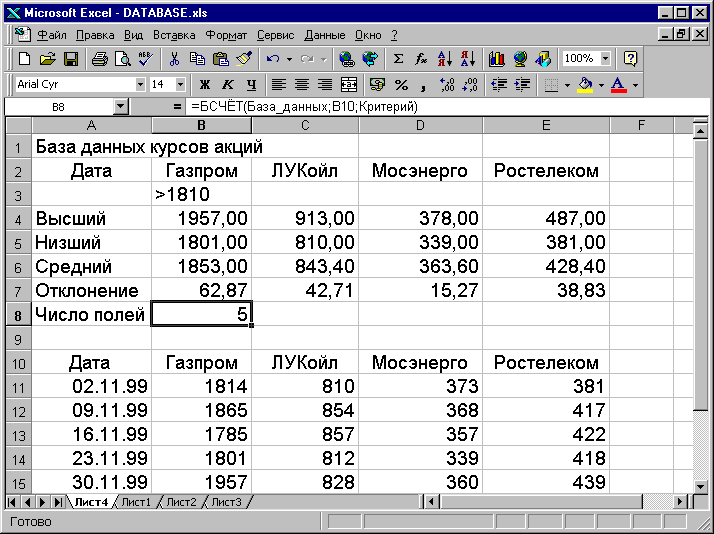Apply the yellow Fill Color bucket

pos(586,85)
